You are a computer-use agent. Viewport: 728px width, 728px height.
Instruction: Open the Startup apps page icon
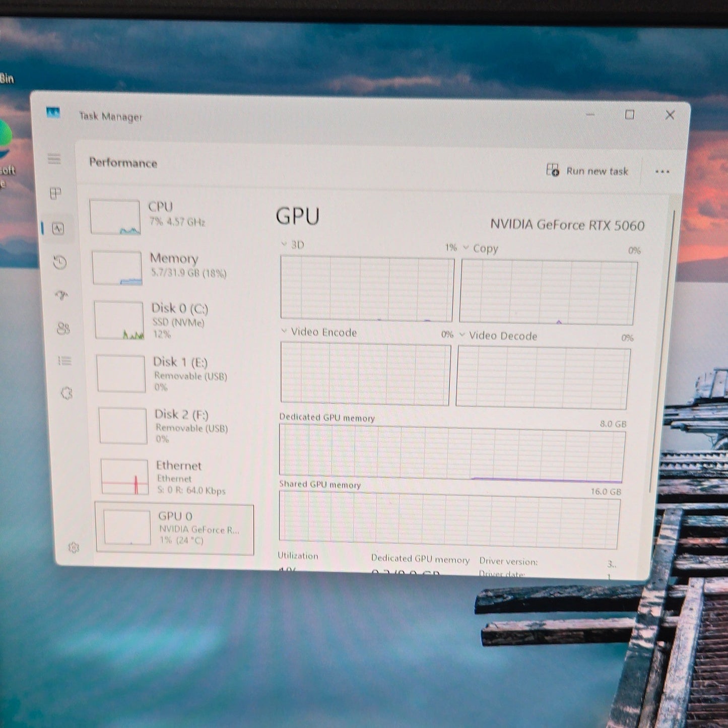(x=61, y=295)
